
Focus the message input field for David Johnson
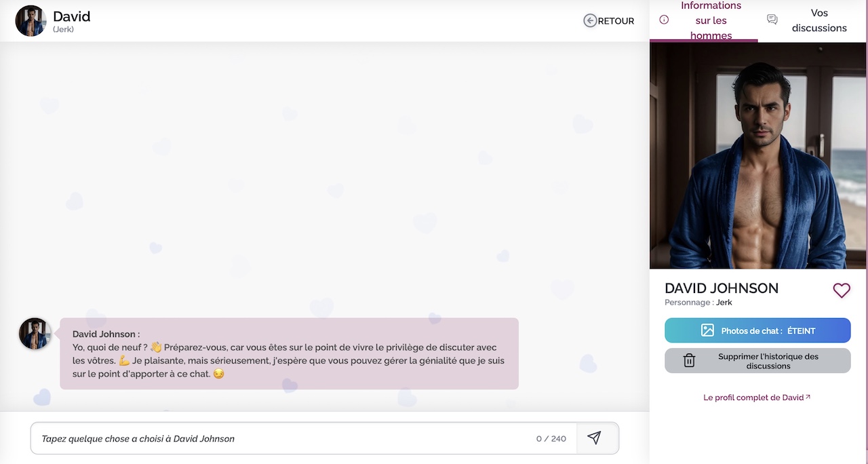pos(285,439)
